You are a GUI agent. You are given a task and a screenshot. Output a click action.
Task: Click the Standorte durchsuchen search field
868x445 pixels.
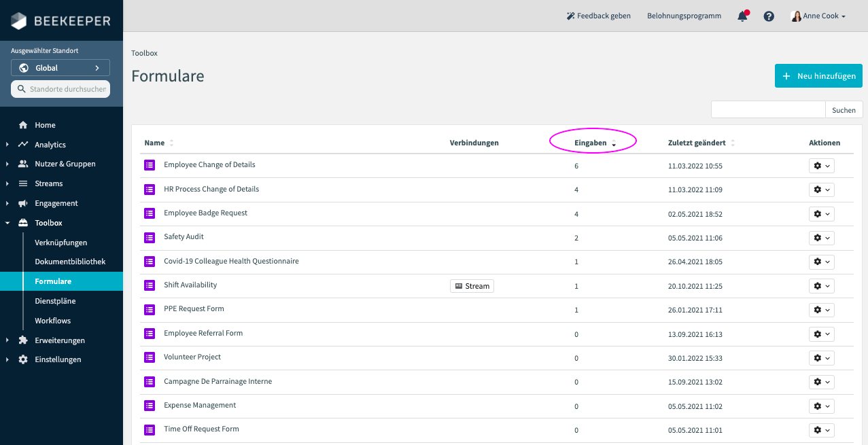60,89
